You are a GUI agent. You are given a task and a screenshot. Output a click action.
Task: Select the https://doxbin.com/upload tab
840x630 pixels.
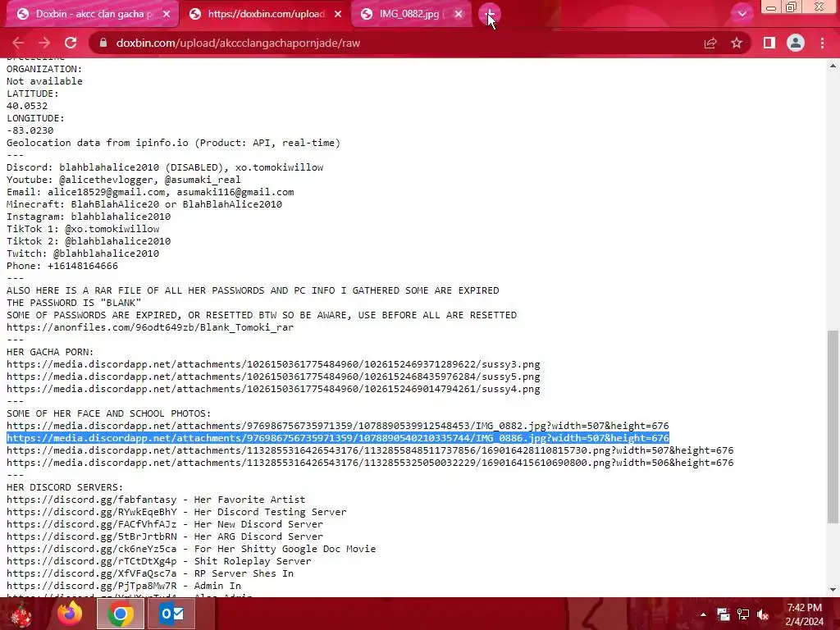(x=265, y=14)
